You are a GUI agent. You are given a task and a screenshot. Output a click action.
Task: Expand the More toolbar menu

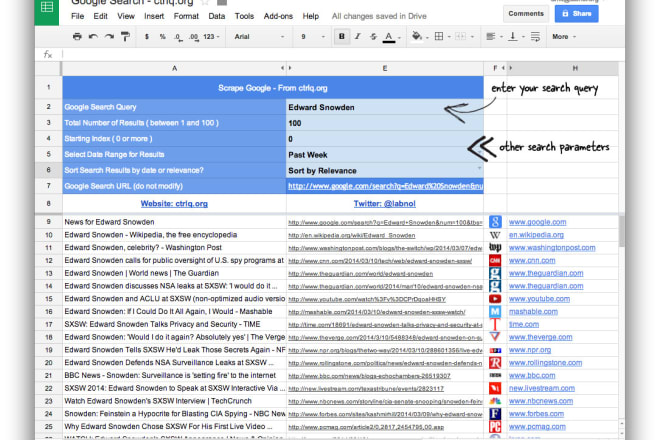[x=564, y=37]
